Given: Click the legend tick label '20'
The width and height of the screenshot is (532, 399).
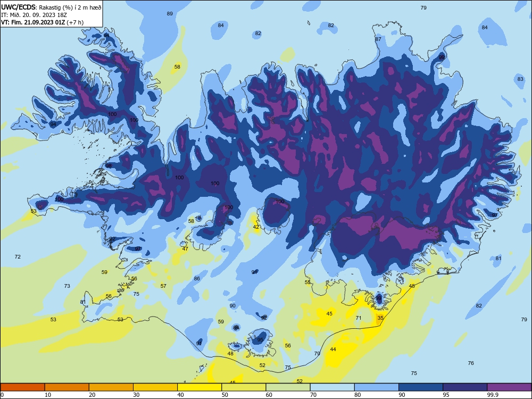Looking at the screenshot, I should click(x=92, y=395).
